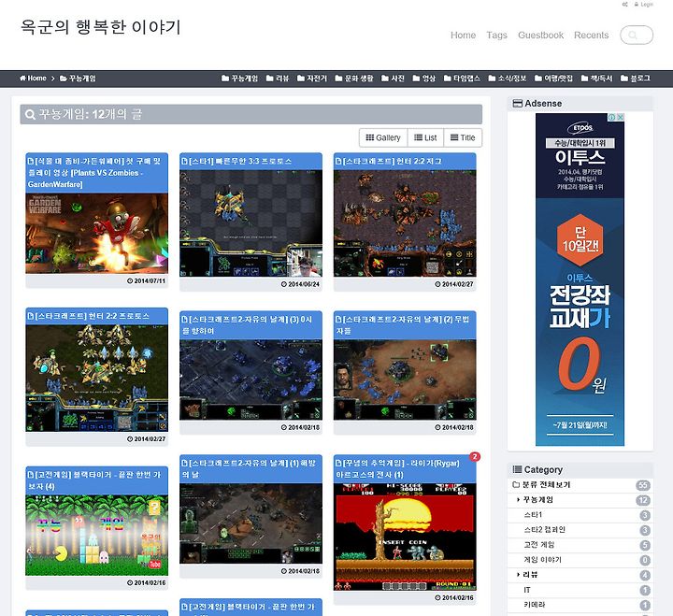The image size is (673, 616).
Task: Open the 책/독서 category folder
Action: pyautogui.click(x=596, y=79)
